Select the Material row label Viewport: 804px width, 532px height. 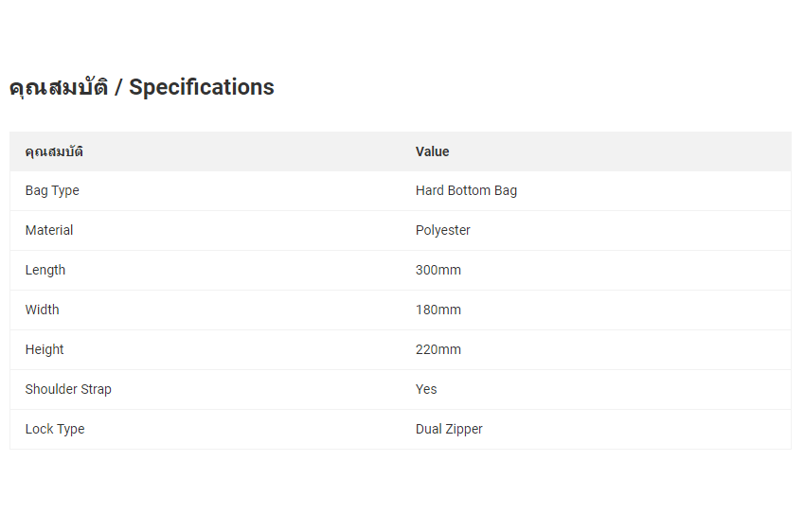[x=49, y=230]
